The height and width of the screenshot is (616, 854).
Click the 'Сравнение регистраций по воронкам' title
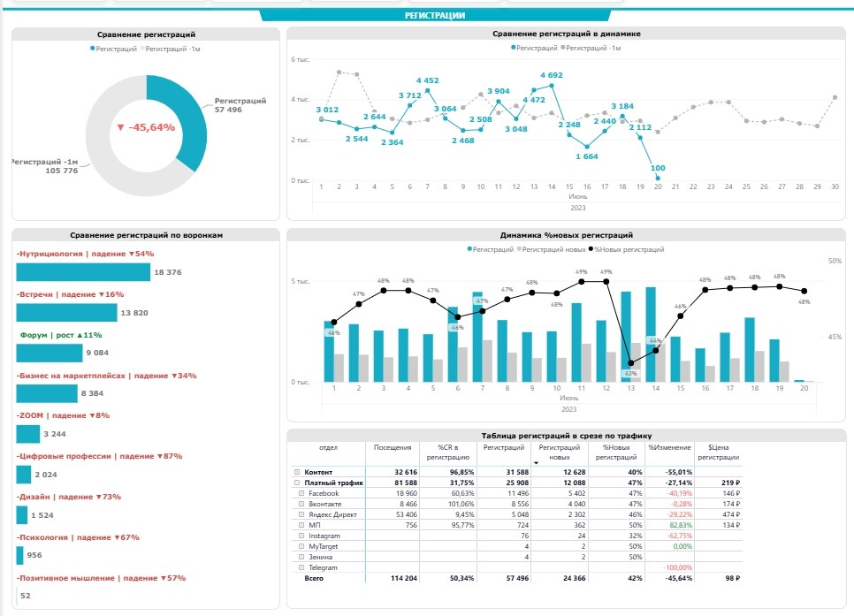146,235
